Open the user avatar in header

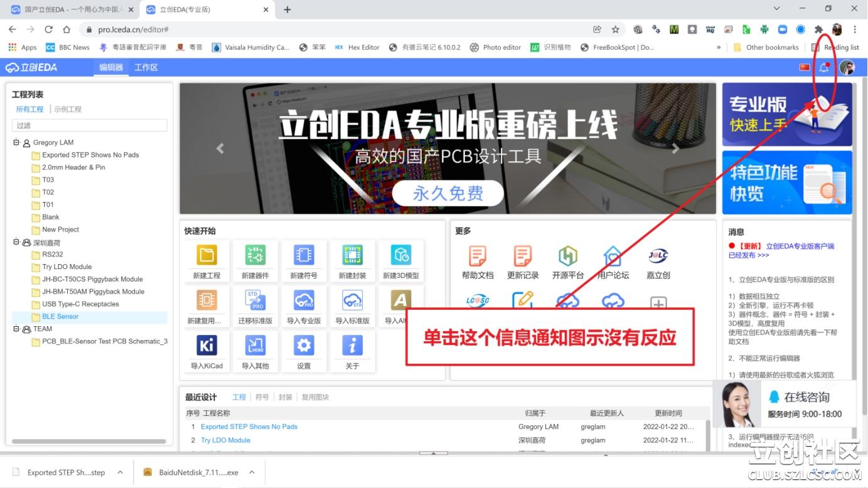click(x=847, y=68)
